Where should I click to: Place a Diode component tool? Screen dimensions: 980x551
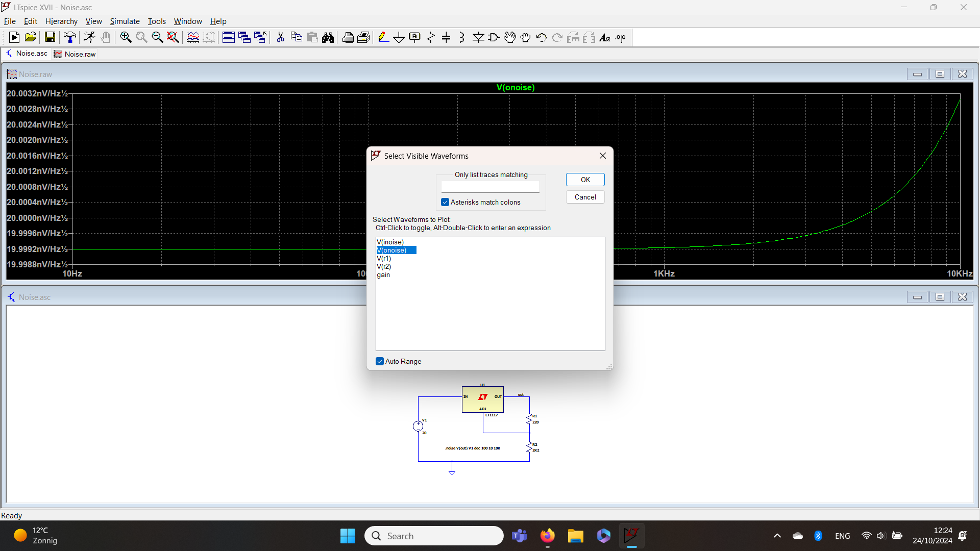[478, 37]
